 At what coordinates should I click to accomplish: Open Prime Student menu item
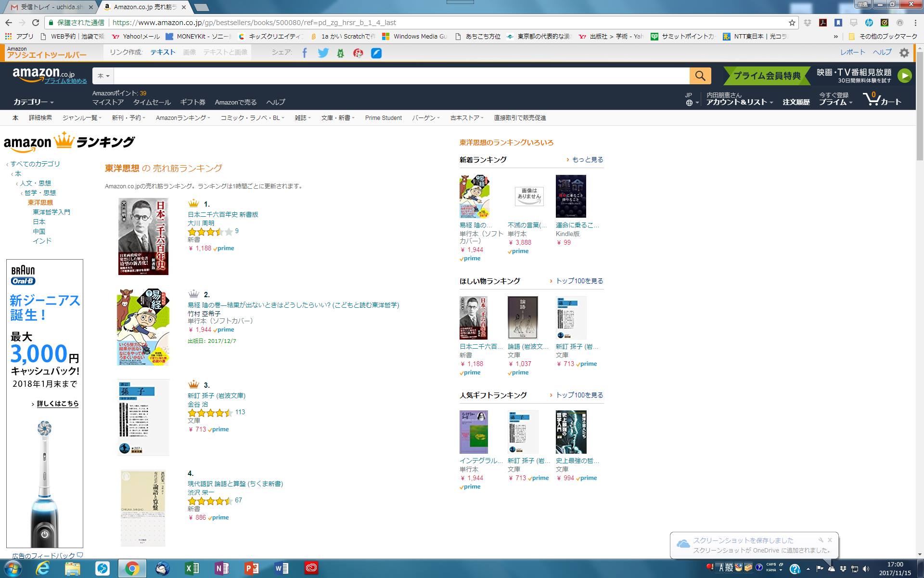tap(383, 118)
